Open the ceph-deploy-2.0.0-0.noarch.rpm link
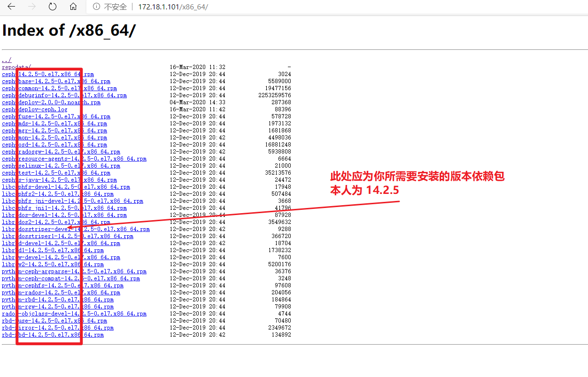 click(x=51, y=102)
